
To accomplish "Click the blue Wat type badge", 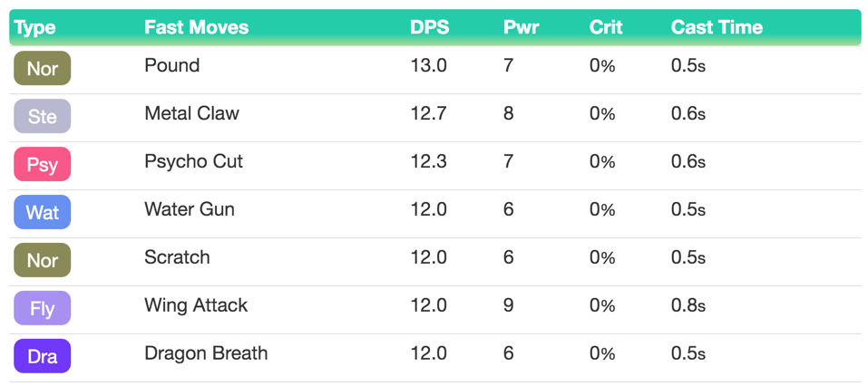I will (x=42, y=212).
